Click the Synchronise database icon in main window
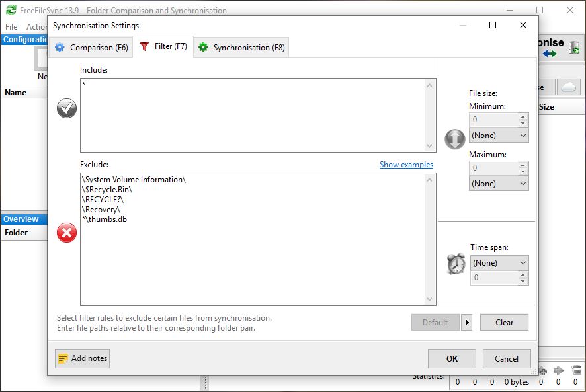 click(x=574, y=48)
